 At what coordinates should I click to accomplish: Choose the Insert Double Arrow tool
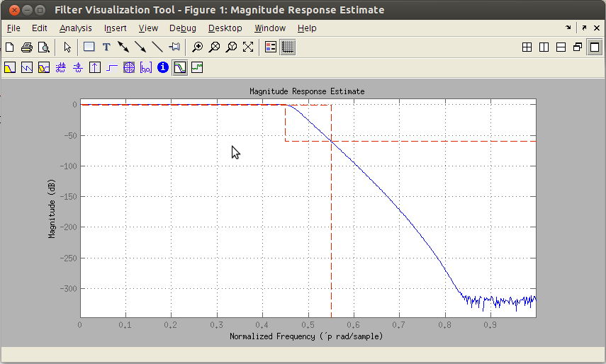pyautogui.click(x=123, y=47)
